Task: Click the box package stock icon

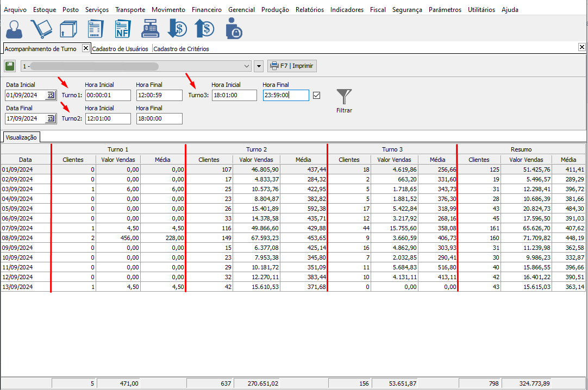Action: pyautogui.click(x=68, y=29)
